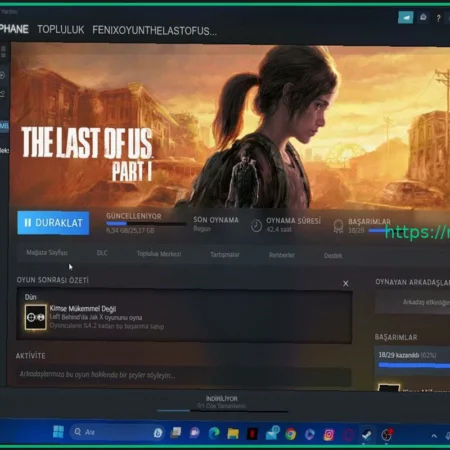Click the achievements ribbon icon beside Başarımlar
Image resolution: width=450 pixels, height=450 pixels.
[x=338, y=226]
